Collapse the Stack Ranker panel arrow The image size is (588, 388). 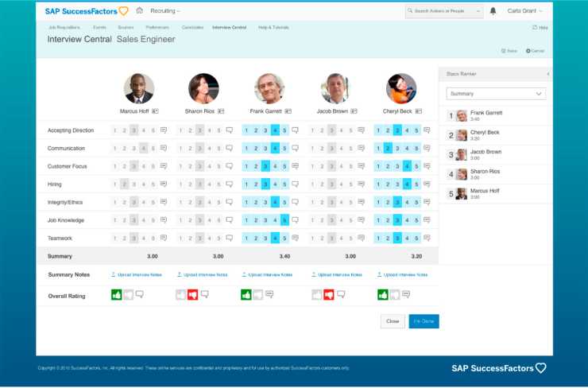(x=548, y=74)
